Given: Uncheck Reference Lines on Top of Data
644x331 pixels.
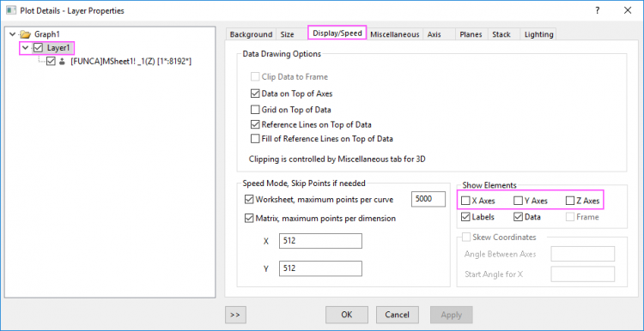Looking at the screenshot, I should (255, 124).
